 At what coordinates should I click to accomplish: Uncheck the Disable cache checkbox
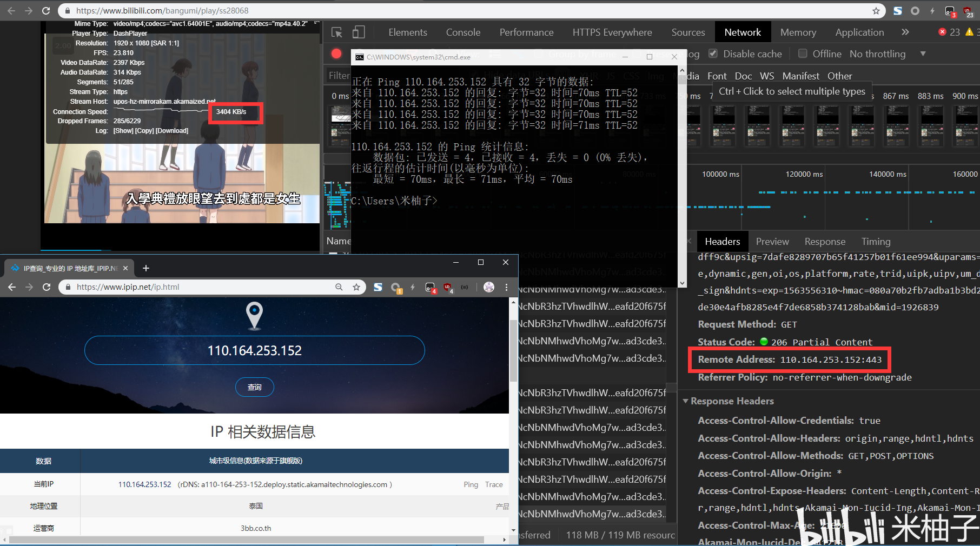tap(713, 54)
